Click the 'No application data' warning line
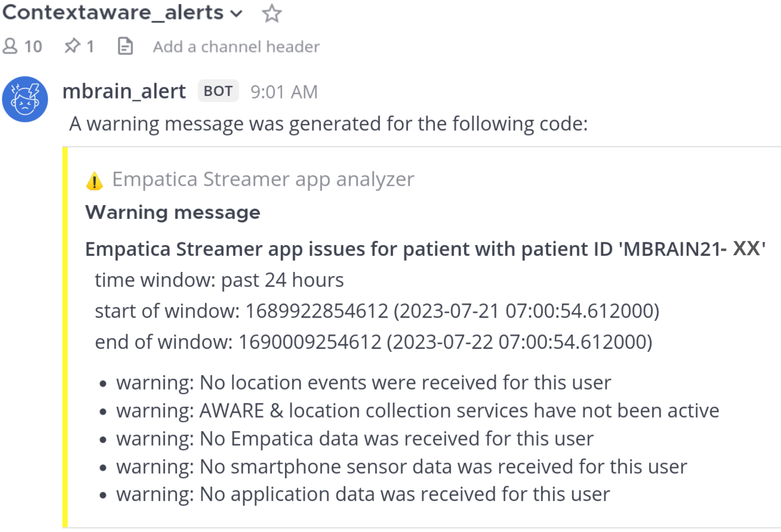 pyautogui.click(x=363, y=494)
